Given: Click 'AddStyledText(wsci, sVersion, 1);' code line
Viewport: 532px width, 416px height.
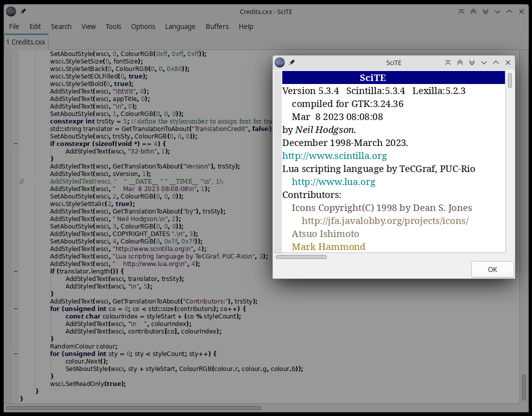Looking at the screenshot, I should tap(101, 173).
